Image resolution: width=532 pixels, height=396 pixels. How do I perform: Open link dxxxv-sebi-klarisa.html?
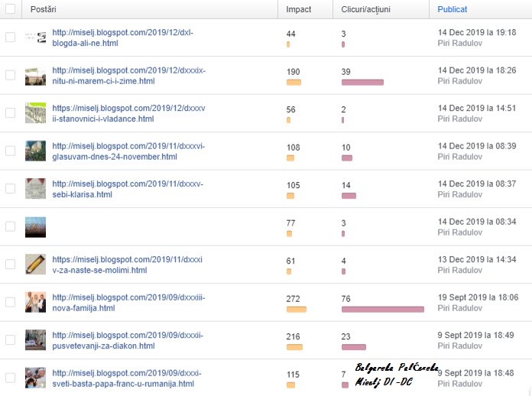pyautogui.click(x=128, y=189)
